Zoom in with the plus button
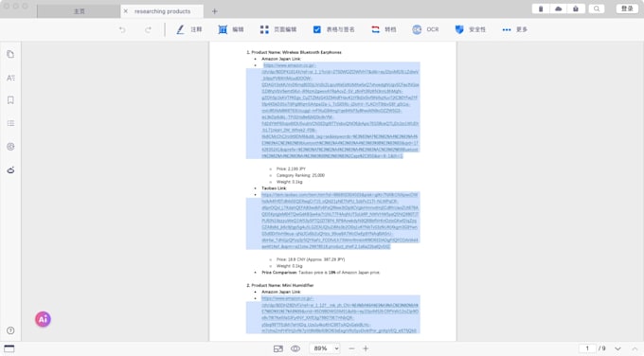 (366, 348)
